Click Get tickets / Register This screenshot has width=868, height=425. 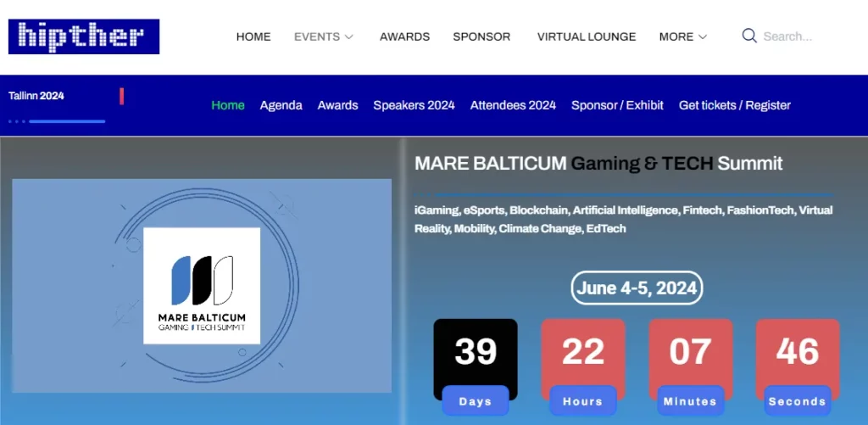click(x=734, y=105)
